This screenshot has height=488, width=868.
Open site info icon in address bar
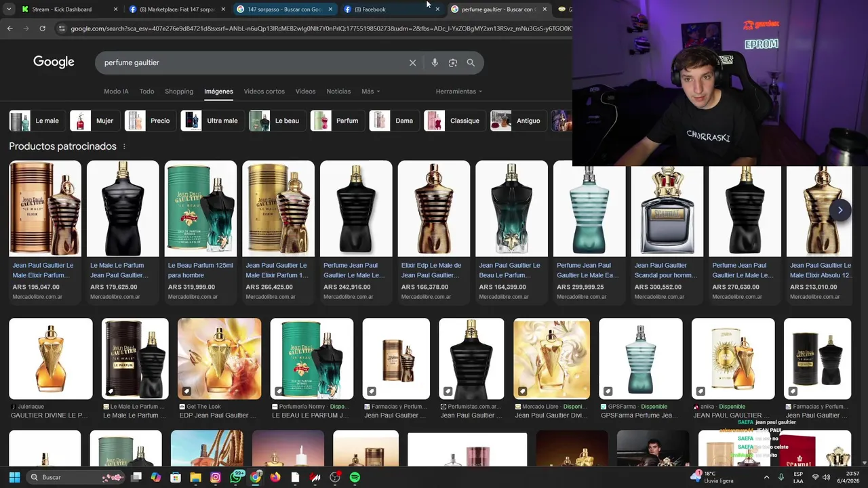(x=62, y=28)
